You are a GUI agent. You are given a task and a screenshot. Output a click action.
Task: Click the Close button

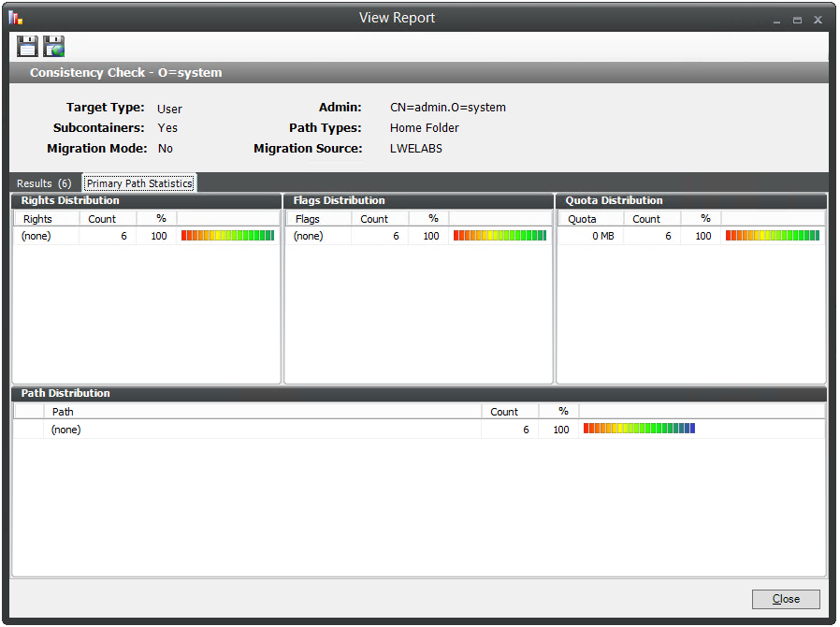point(786,599)
